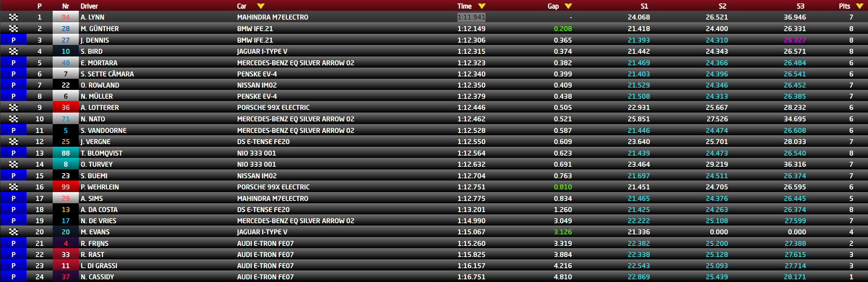Click lap time 1:16.751

tap(471, 277)
